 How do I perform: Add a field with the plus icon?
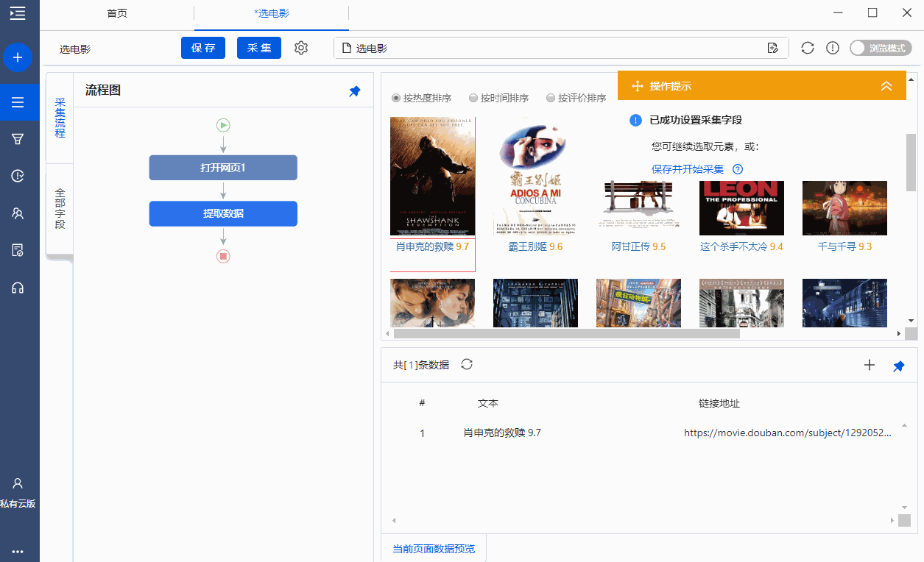[870, 365]
